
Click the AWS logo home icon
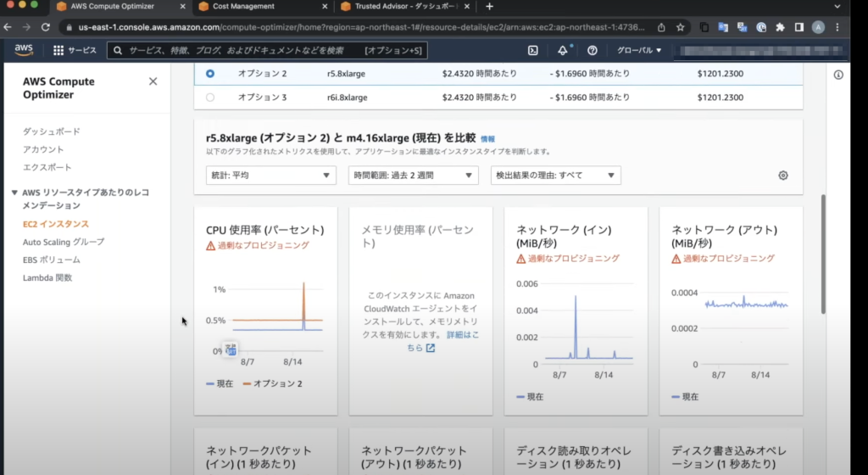pyautogui.click(x=24, y=50)
